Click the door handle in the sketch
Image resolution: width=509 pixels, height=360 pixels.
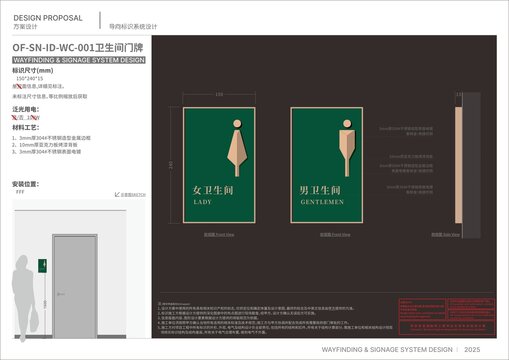61,294
